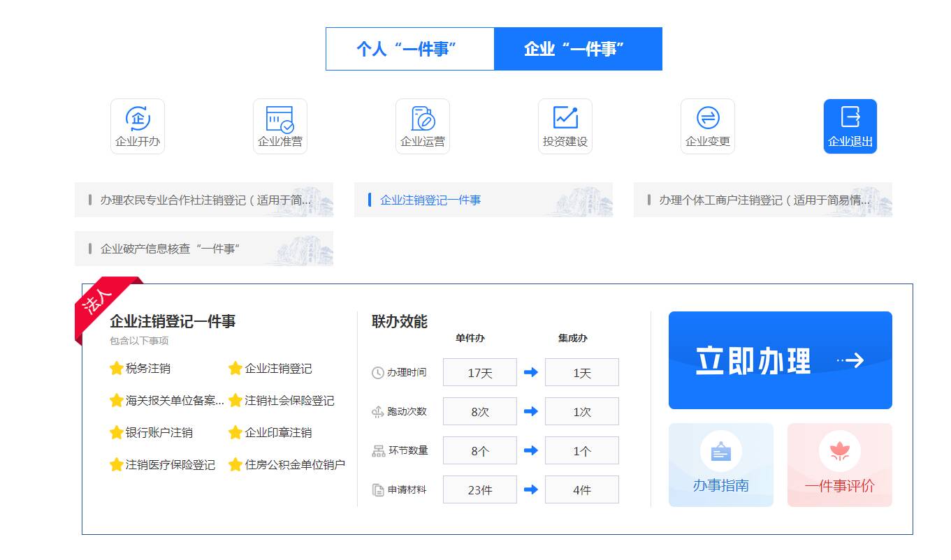Click the arrow in the 申请材料 row

pos(531,489)
